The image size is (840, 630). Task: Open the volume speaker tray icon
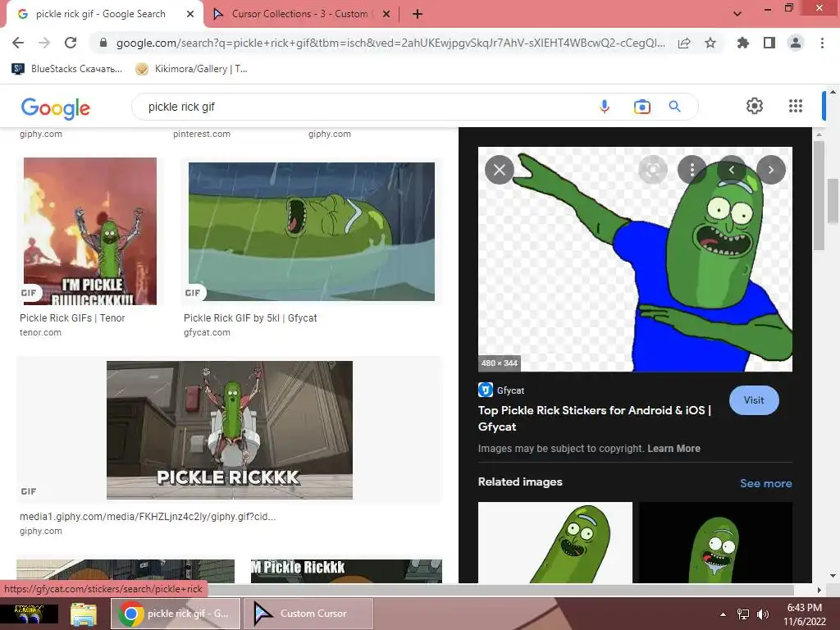[x=762, y=614]
